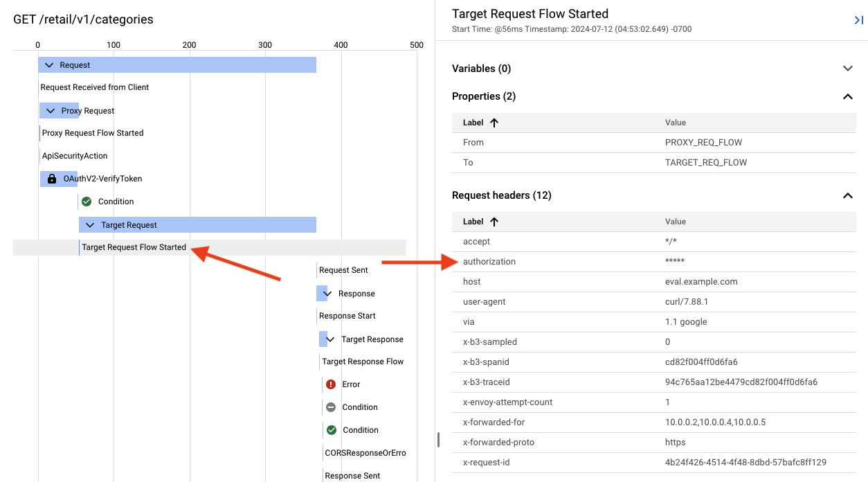Collapse the Properties (2) section
The height and width of the screenshot is (482, 868).
tap(847, 96)
